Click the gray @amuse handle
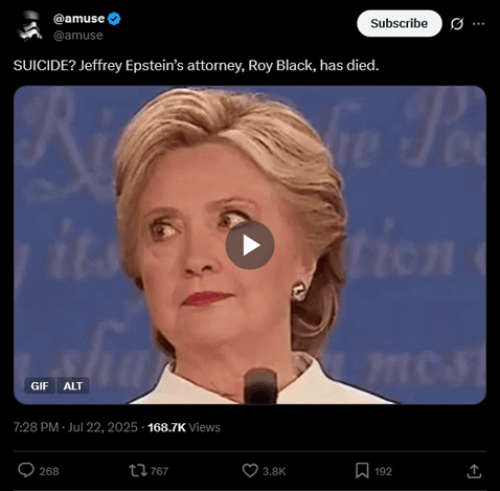Image resolution: width=500 pixels, height=491 pixels. tap(78, 35)
